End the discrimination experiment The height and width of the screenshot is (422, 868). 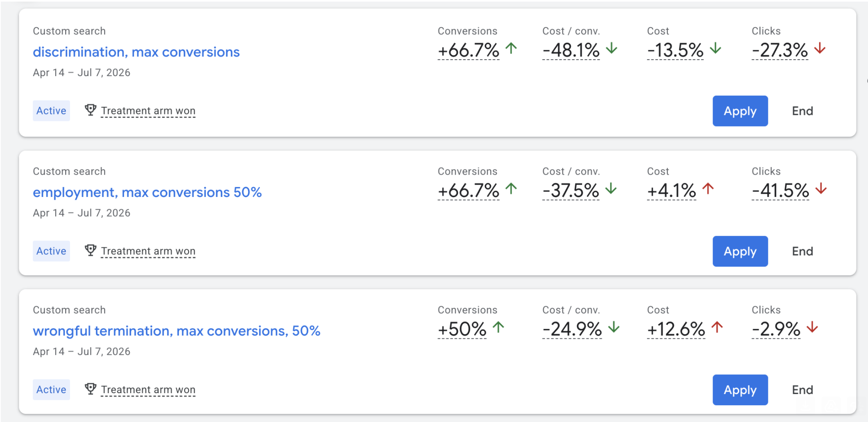(802, 111)
